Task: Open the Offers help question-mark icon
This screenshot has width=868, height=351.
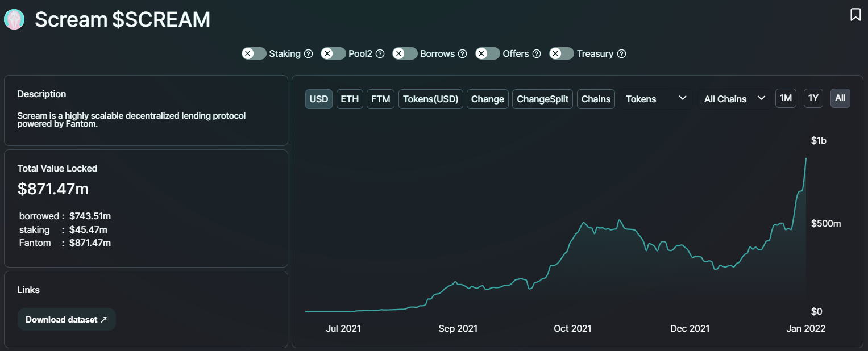Action: pyautogui.click(x=537, y=53)
